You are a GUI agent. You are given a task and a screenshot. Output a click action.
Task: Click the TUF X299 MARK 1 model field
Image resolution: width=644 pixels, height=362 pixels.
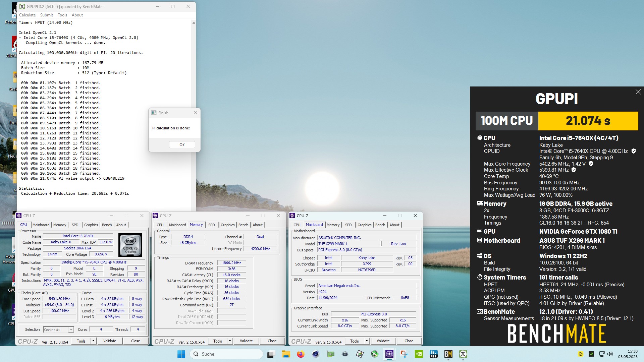pyautogui.click(x=348, y=244)
